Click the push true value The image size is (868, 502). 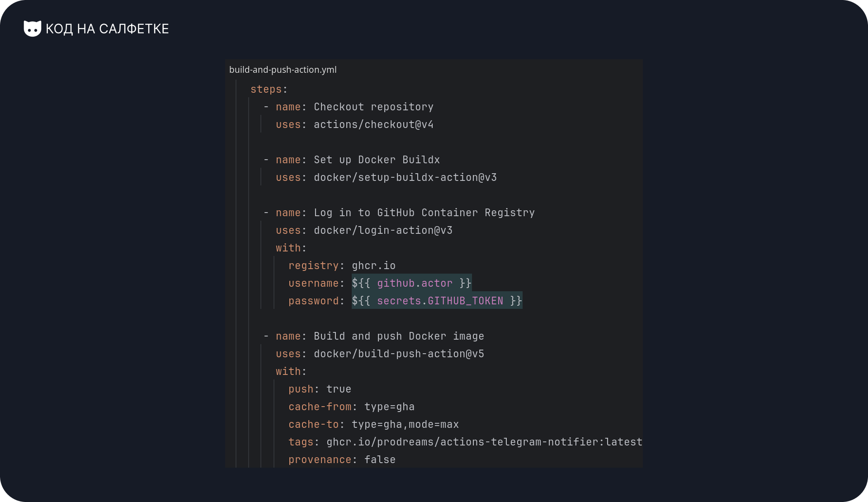pos(339,389)
